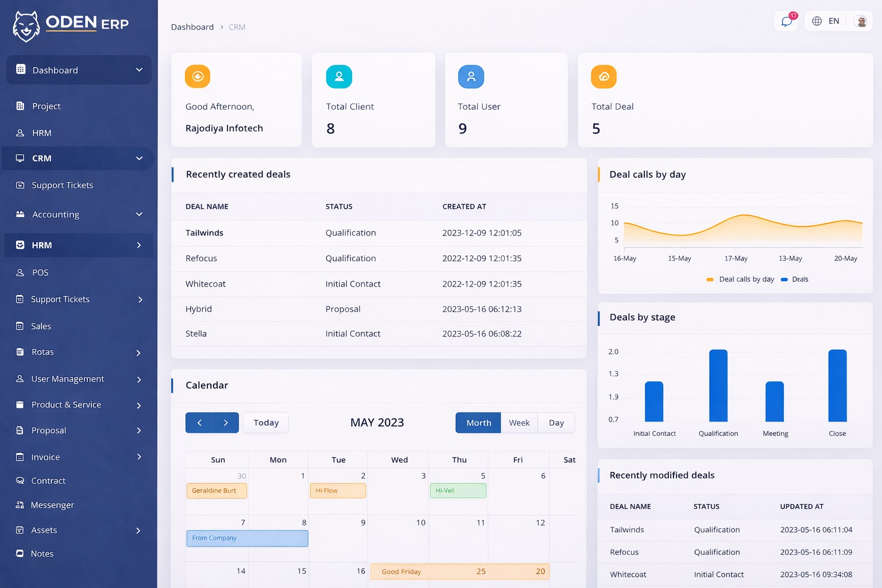Open the notifications chat bubble icon
The image size is (882, 588).
tap(786, 21)
